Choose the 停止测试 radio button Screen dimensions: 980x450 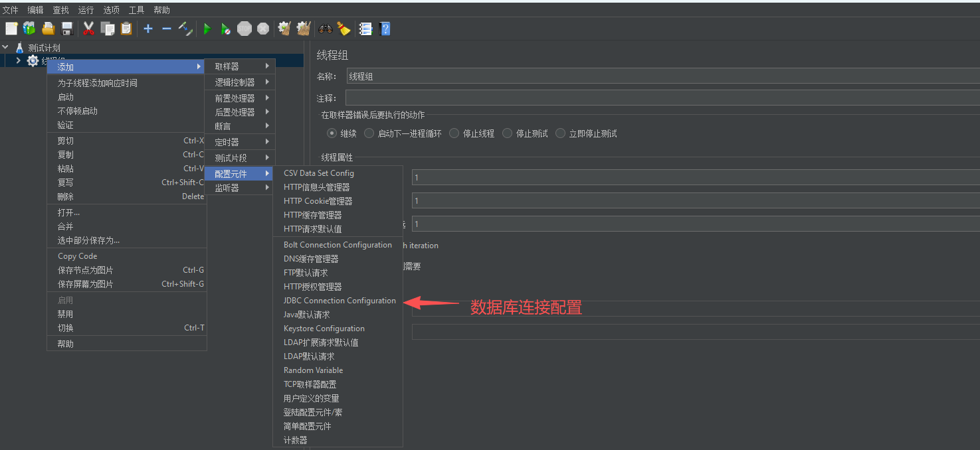tap(508, 133)
